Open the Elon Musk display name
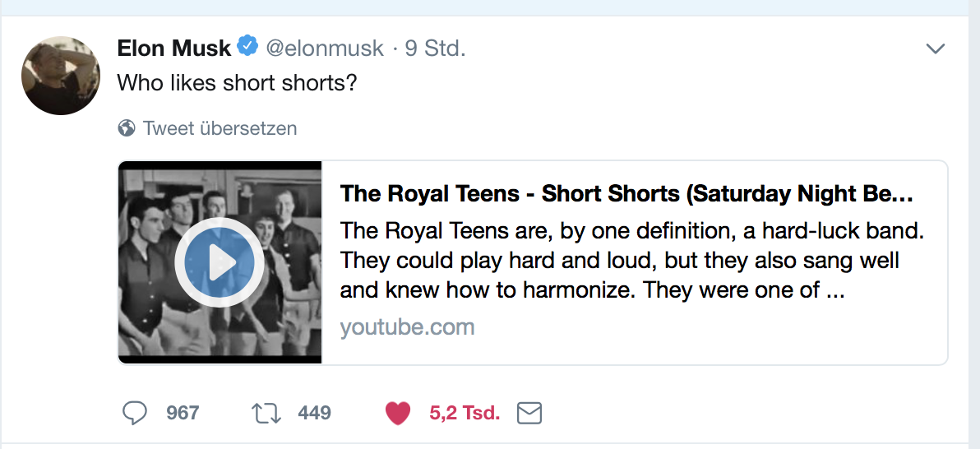980x449 pixels. (x=174, y=49)
